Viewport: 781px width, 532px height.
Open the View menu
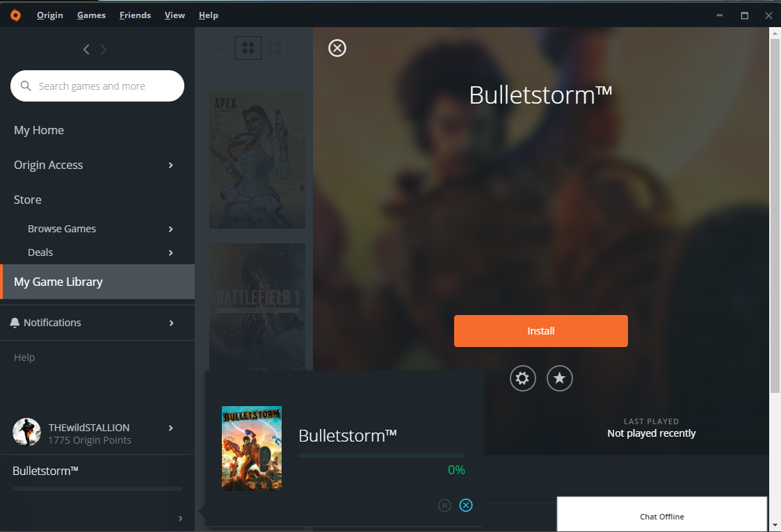175,15
